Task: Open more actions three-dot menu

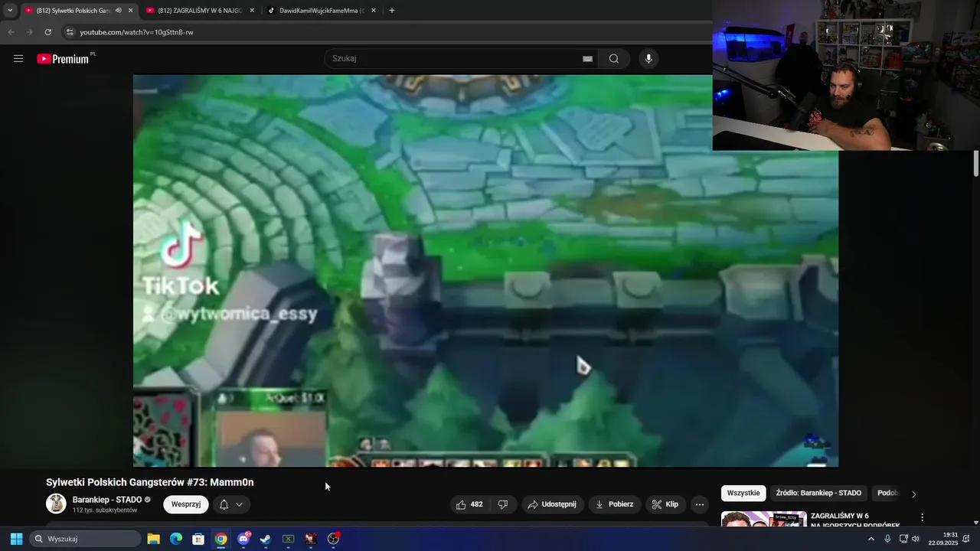Action: 700,504
